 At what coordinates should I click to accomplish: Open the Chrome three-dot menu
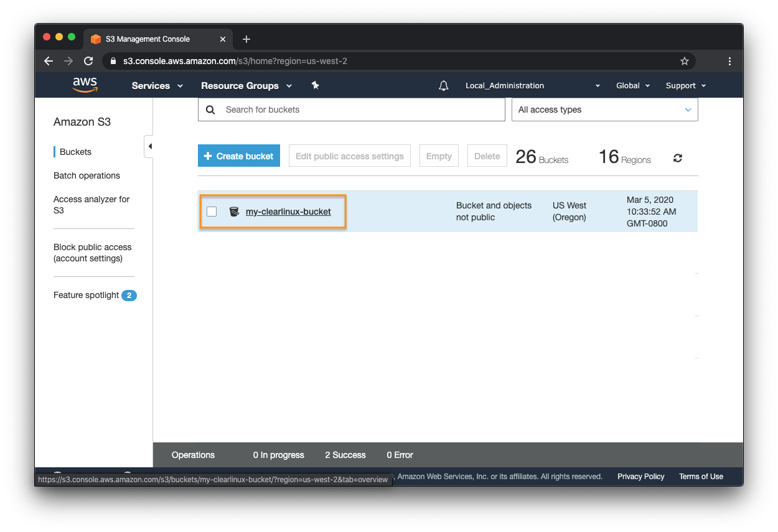pyautogui.click(x=729, y=61)
